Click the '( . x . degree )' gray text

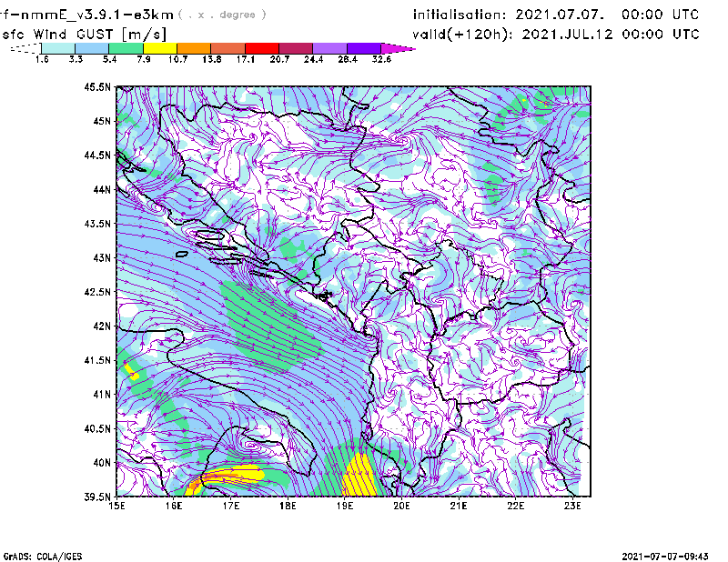[x=222, y=15]
